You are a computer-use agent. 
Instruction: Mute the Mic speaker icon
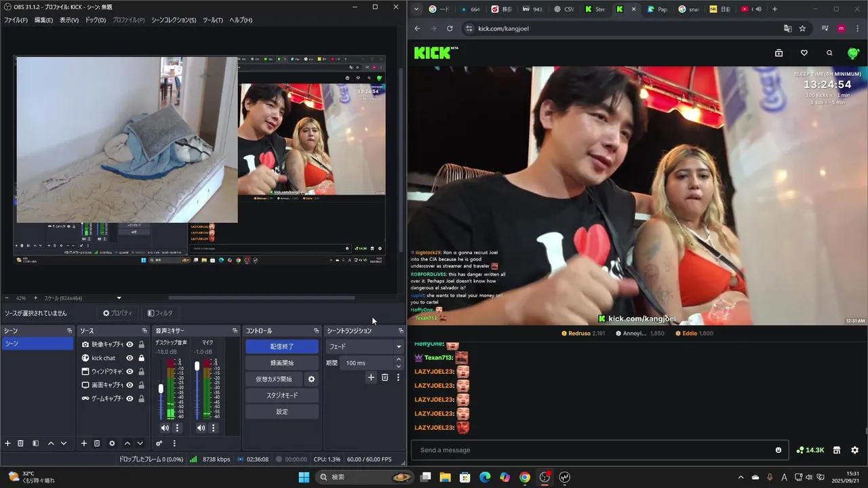[x=201, y=428]
